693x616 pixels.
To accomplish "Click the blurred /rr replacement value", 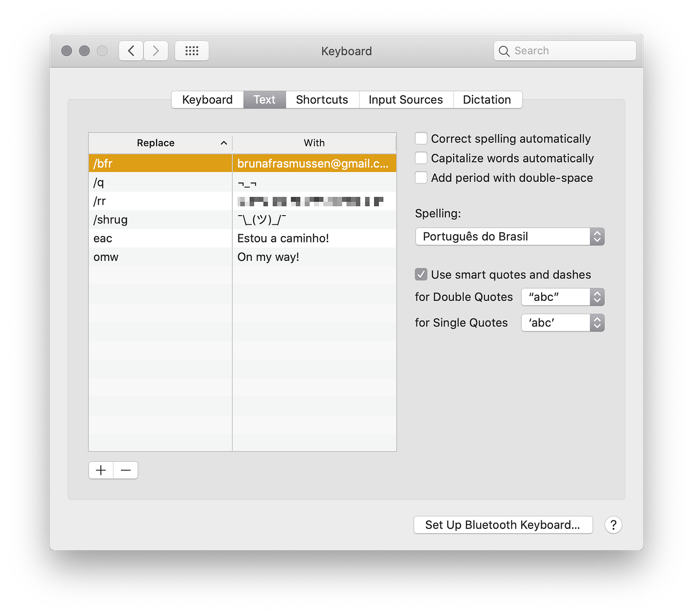I will pos(310,201).
